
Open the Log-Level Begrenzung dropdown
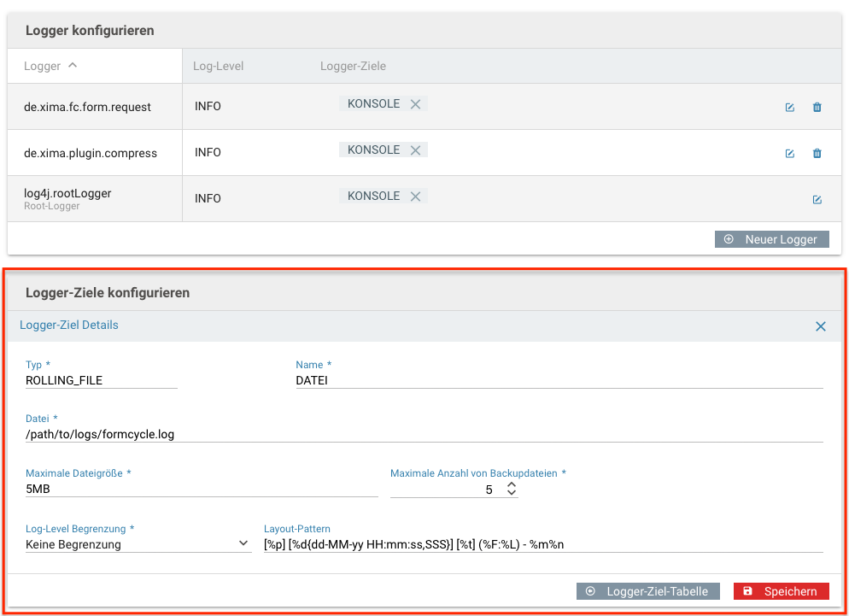(x=138, y=544)
